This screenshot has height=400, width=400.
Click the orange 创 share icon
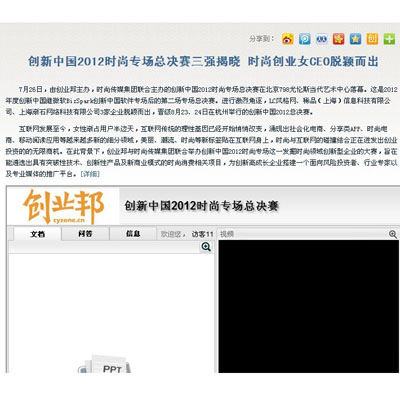click(x=372, y=39)
